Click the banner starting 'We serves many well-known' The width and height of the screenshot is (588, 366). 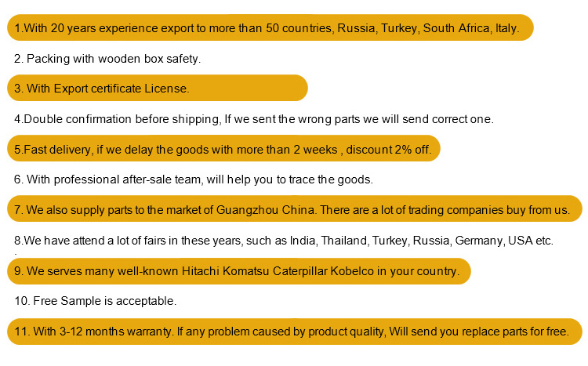click(239, 271)
